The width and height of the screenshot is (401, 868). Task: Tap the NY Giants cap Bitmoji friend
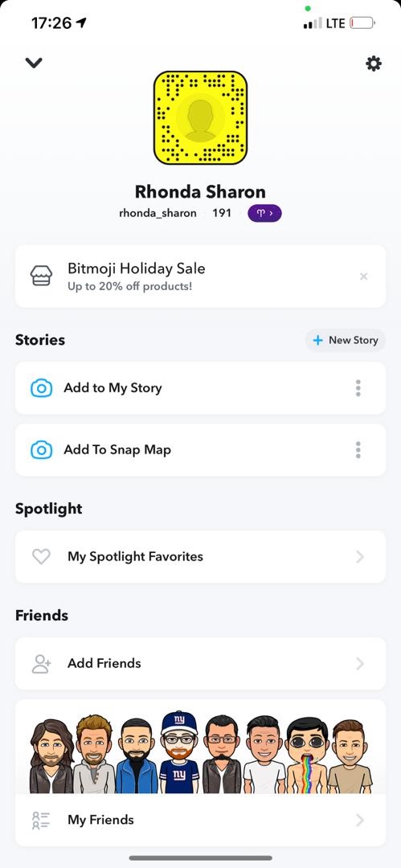pyautogui.click(x=179, y=753)
